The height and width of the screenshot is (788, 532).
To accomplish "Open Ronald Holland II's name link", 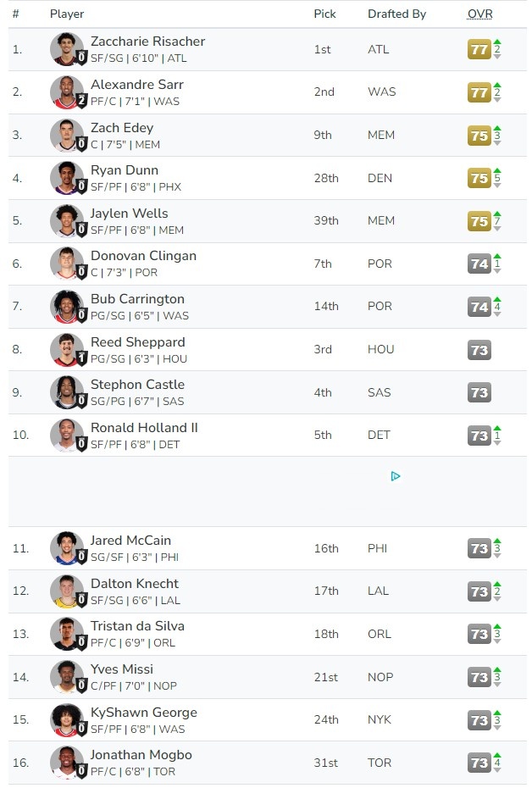I will tap(144, 428).
